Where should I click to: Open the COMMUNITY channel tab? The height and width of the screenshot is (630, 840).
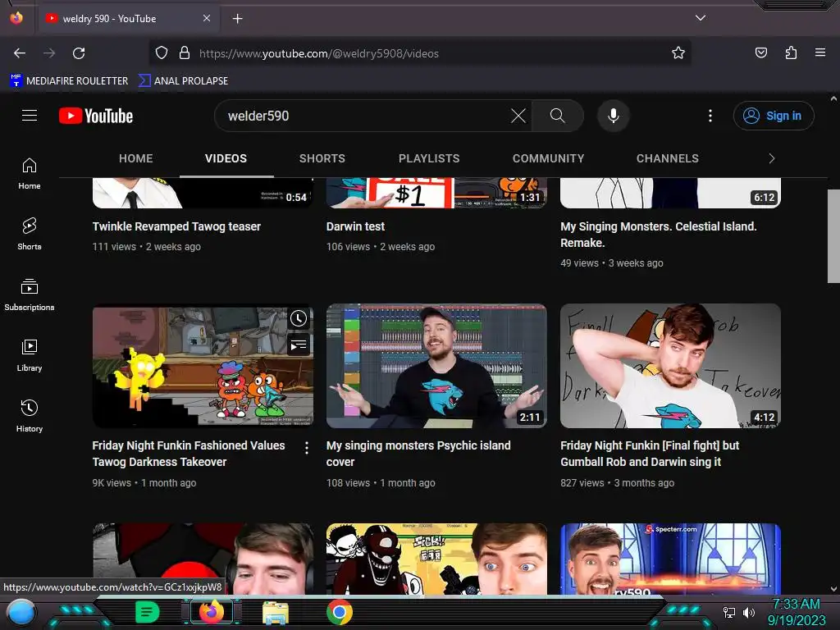548,158
